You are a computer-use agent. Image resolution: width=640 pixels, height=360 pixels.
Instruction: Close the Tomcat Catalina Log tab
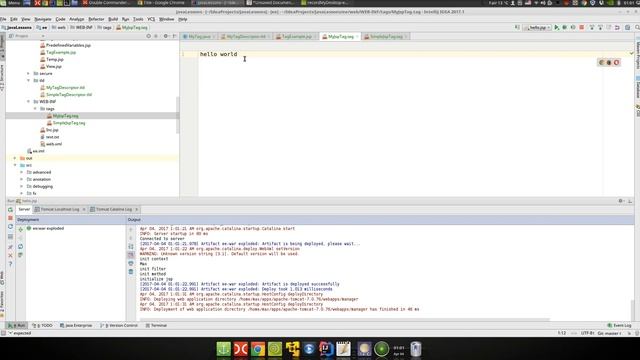coord(137,209)
